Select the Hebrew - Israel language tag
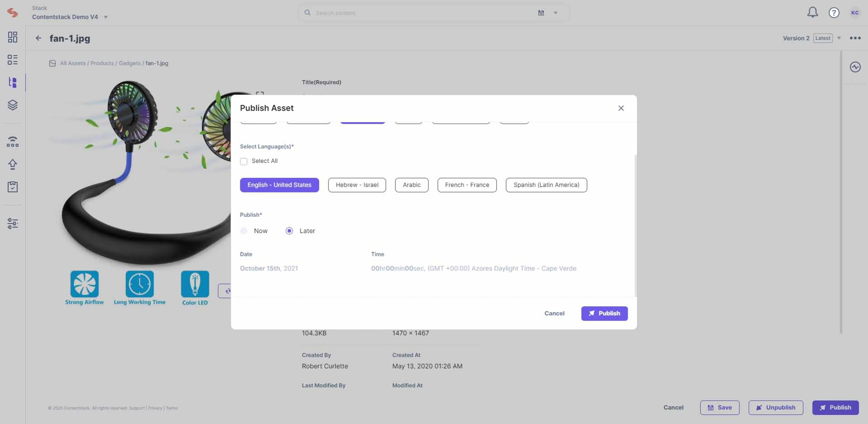This screenshot has height=424, width=868. [357, 185]
